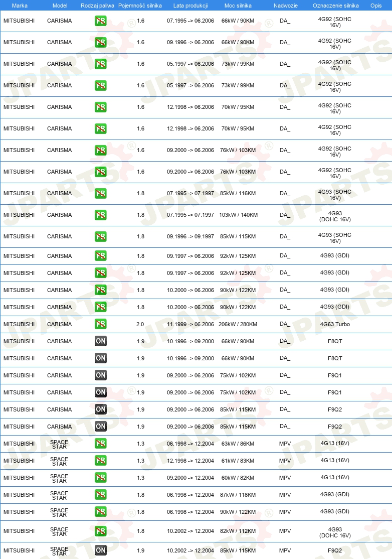
Task: Click the 09.2000 -> 12.2004 production years
Action: (190, 478)
